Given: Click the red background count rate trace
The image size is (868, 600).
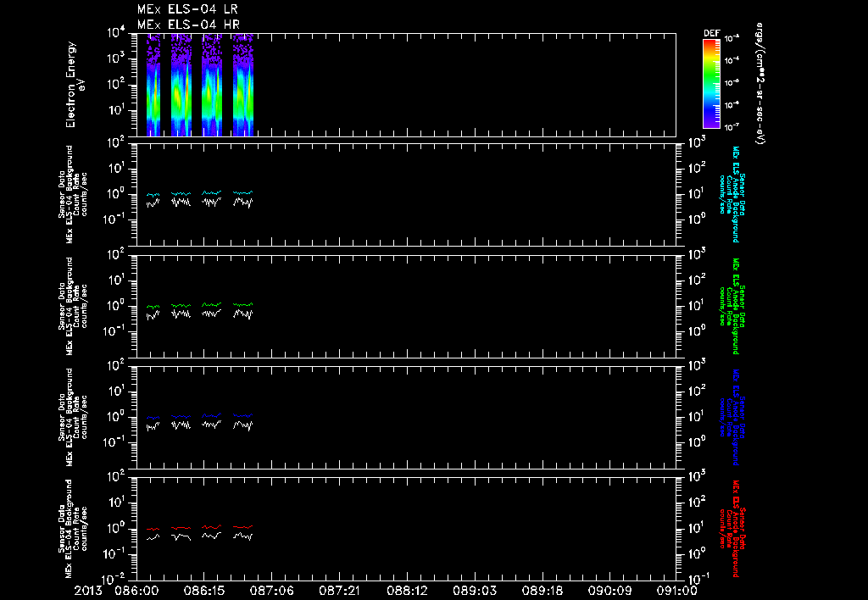Looking at the screenshot, I should pos(200,527).
